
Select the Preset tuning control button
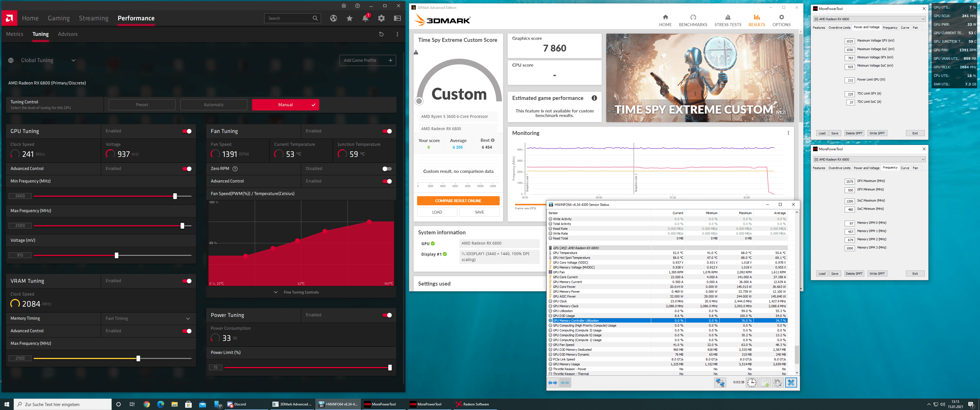(x=142, y=104)
